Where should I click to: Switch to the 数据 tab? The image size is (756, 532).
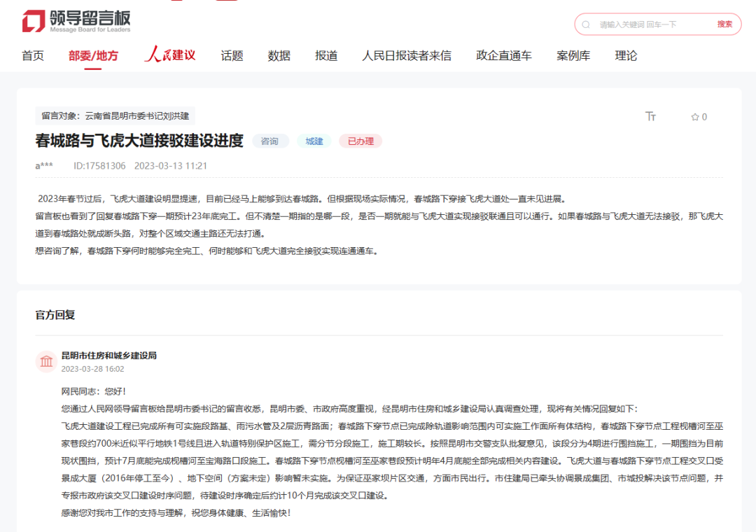click(x=279, y=55)
